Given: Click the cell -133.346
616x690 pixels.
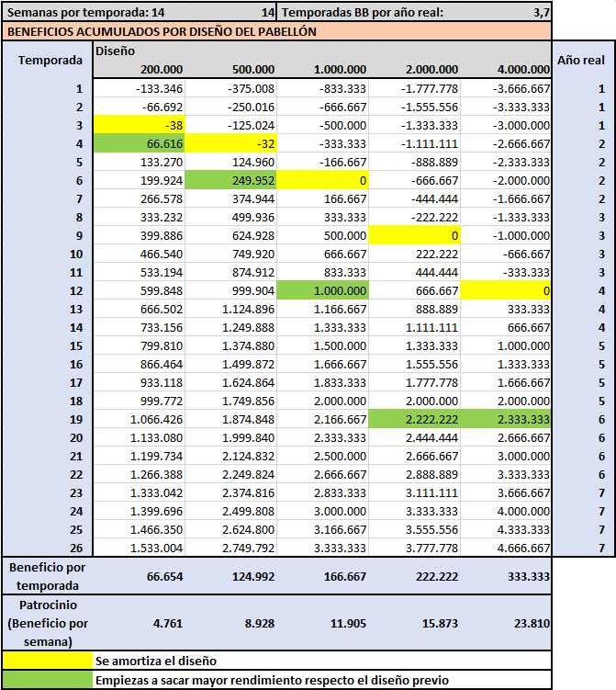Looking at the screenshot, I should (140, 89).
